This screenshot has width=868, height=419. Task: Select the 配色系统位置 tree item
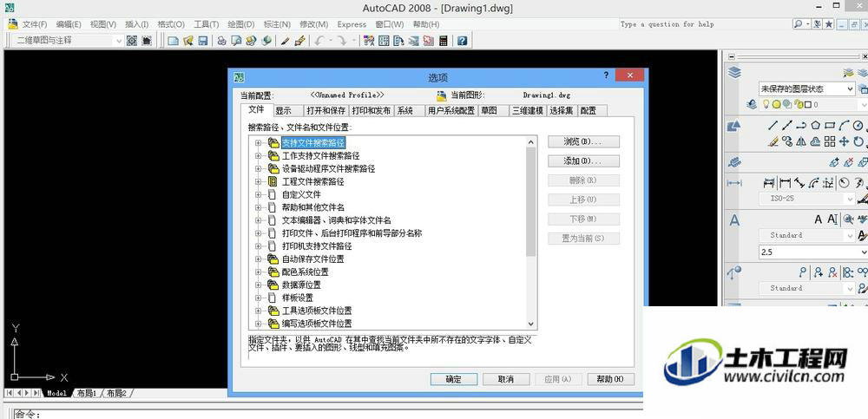(305, 272)
